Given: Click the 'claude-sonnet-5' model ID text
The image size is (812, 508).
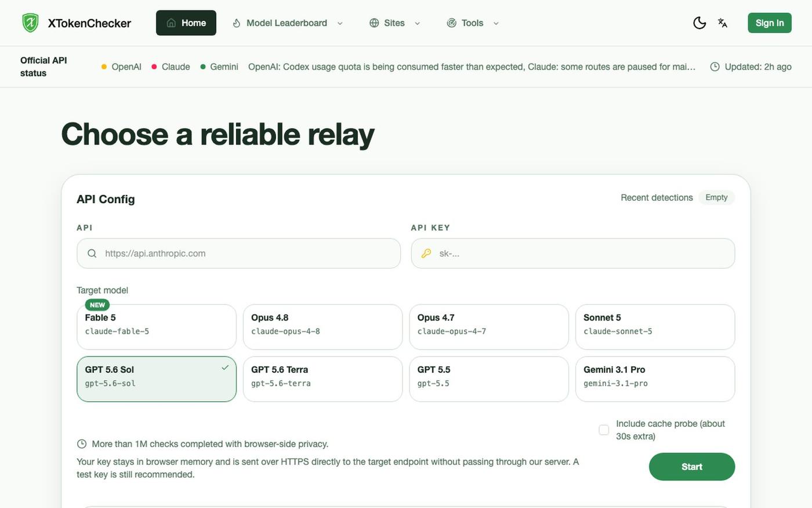Looking at the screenshot, I should coord(618,332).
